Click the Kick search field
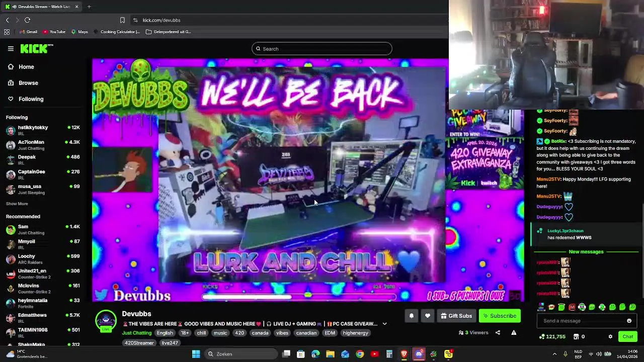The image size is (644, 362). [x=322, y=49]
